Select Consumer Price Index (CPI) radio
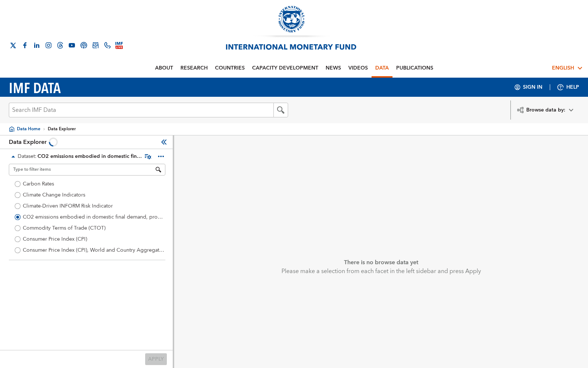This screenshot has height=368, width=588. pos(18,239)
